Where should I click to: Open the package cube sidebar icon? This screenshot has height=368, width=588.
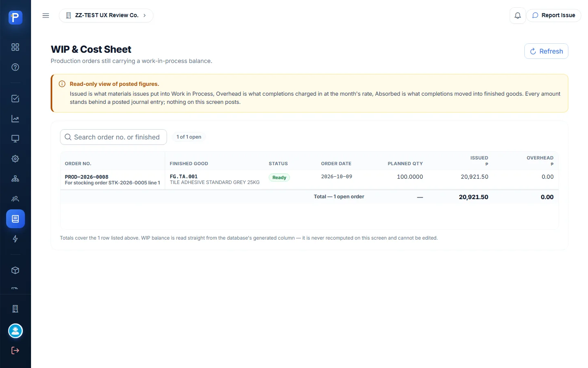[x=15, y=270]
